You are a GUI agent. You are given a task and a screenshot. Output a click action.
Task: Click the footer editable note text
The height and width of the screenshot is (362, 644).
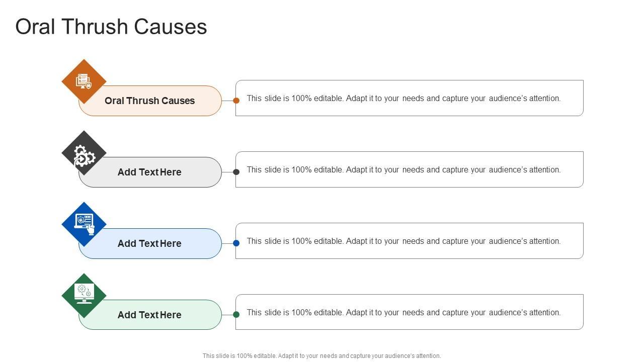[321, 356]
